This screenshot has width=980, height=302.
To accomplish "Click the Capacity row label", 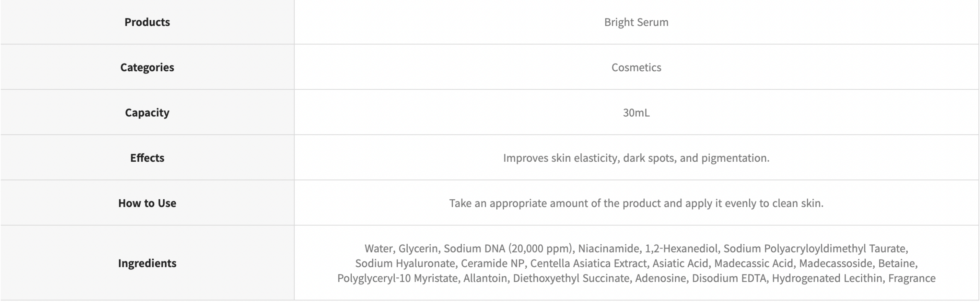I will 147,113.
